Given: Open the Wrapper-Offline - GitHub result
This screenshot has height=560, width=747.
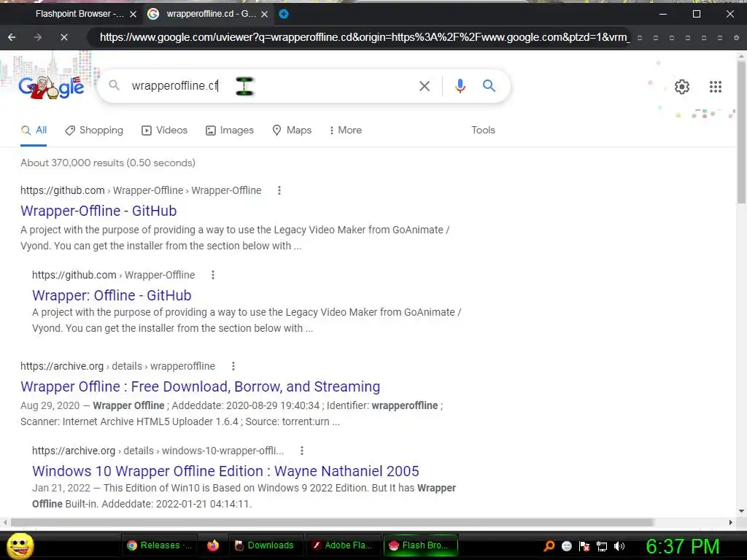Looking at the screenshot, I should [98, 211].
